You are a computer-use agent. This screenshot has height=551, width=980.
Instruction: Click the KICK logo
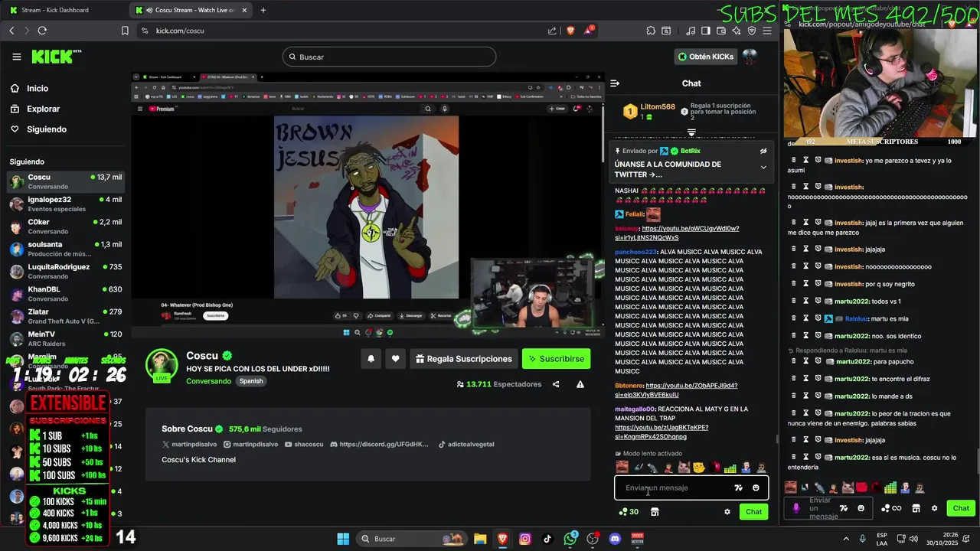[55, 57]
